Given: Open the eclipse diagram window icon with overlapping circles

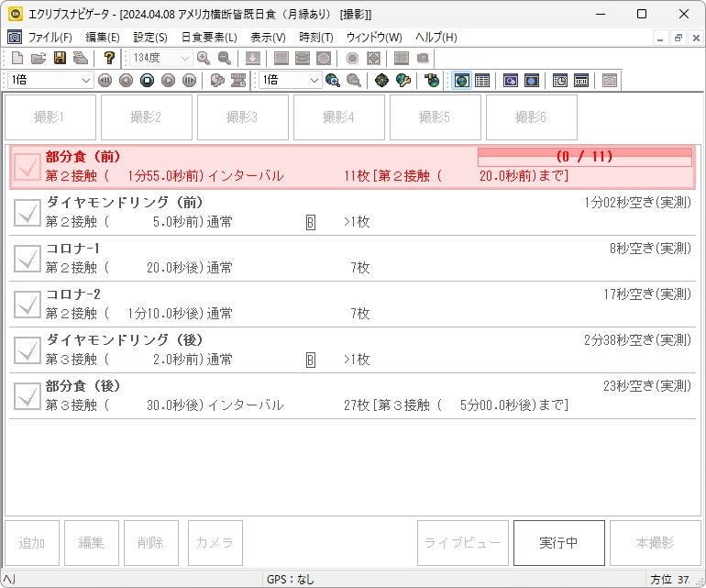Looking at the screenshot, I should tap(511, 81).
